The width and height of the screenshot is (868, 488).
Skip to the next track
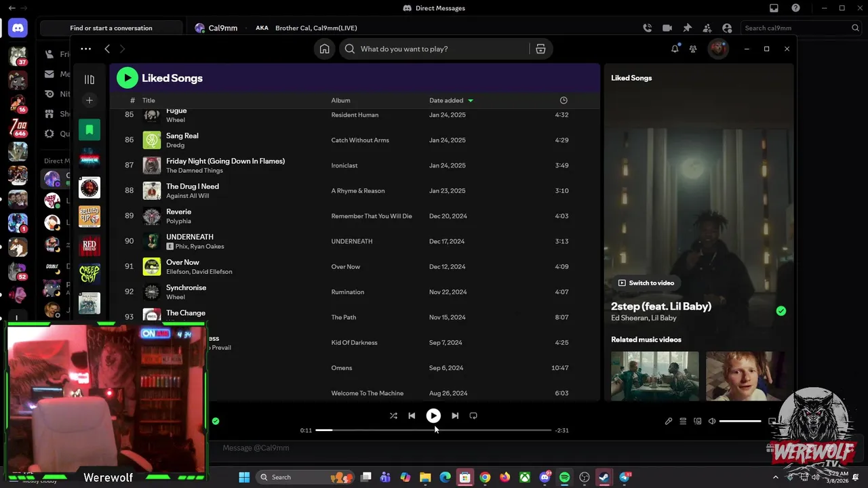455,415
